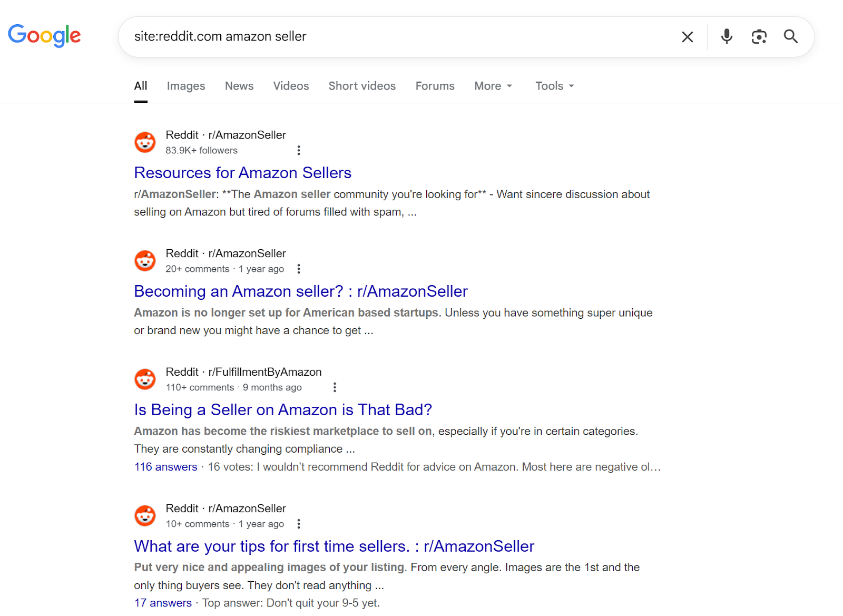
Task: Open search by image camera icon
Action: 759,36
